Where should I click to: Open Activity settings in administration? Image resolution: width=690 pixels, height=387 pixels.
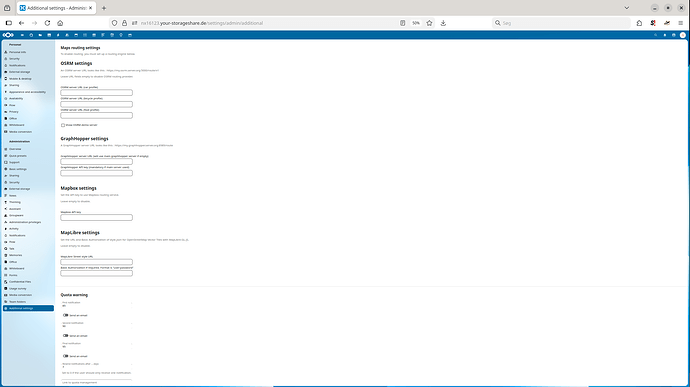(28, 229)
